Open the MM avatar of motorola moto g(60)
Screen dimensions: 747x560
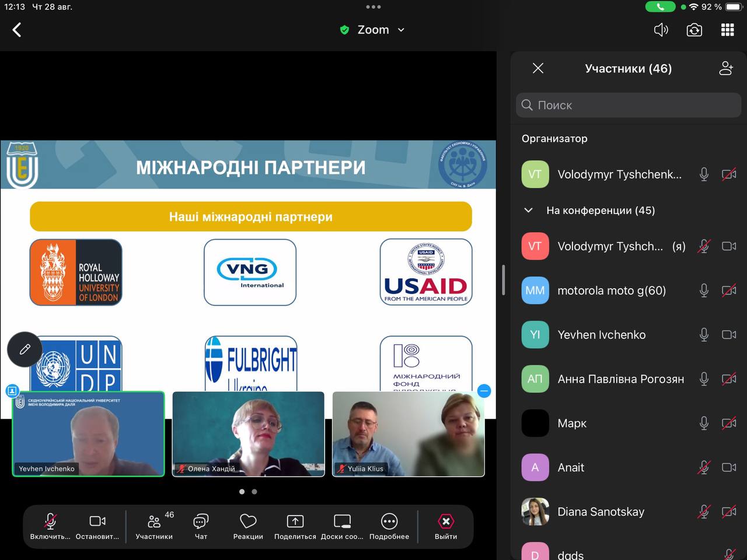coord(535,290)
